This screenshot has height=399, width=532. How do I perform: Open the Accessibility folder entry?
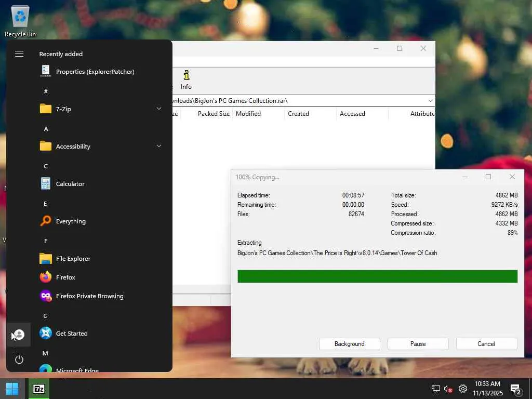(100, 146)
